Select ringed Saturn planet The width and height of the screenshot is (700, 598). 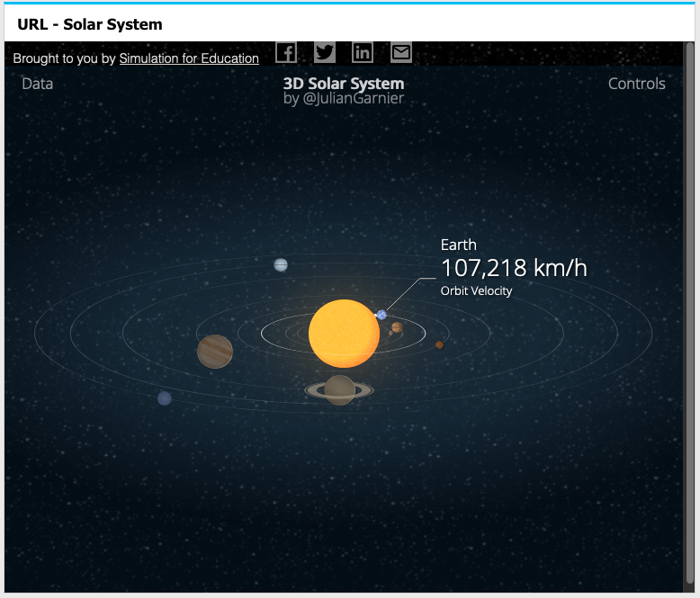pyautogui.click(x=339, y=390)
